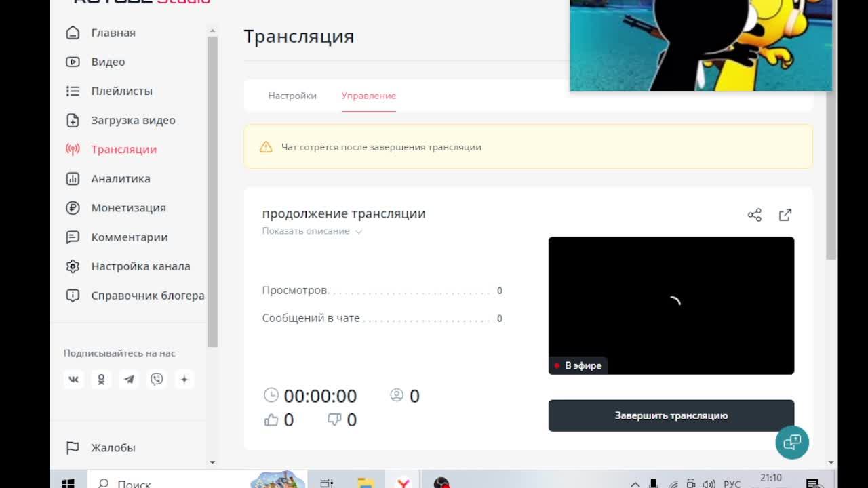Click Подписывайтесь на нас text
This screenshot has width=868, height=488.
[x=119, y=353]
